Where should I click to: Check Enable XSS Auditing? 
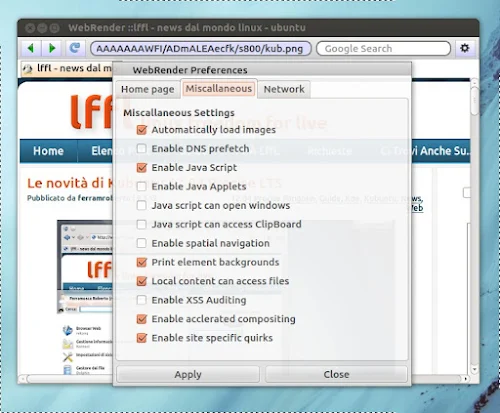[x=142, y=300]
